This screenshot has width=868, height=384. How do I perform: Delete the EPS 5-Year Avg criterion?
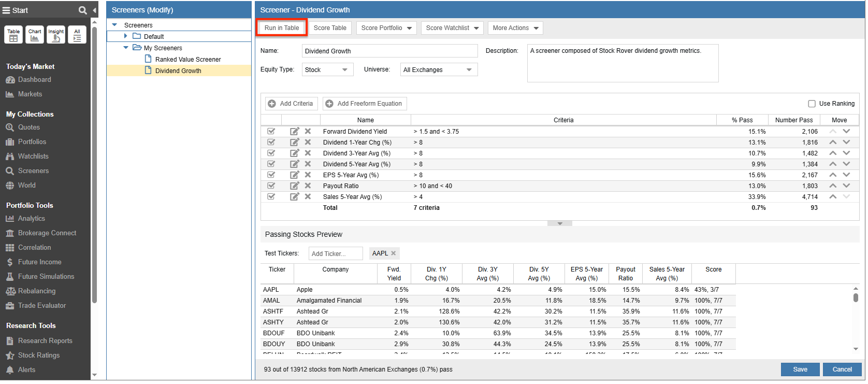tap(308, 175)
